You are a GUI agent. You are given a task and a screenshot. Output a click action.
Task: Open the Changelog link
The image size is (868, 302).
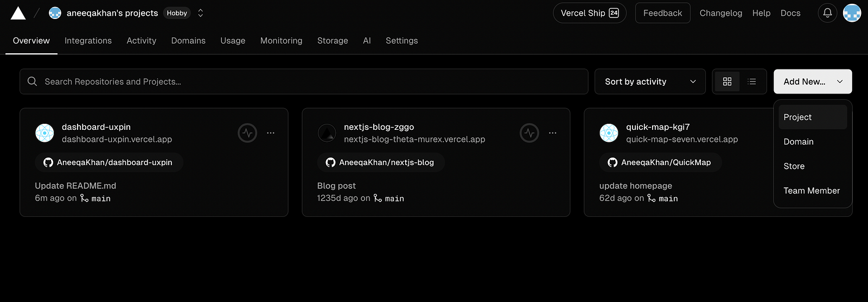[720, 13]
